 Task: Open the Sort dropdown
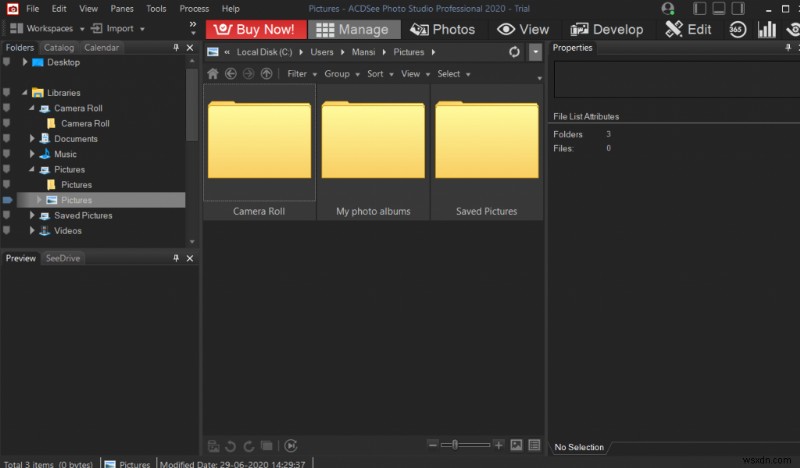[x=380, y=74]
